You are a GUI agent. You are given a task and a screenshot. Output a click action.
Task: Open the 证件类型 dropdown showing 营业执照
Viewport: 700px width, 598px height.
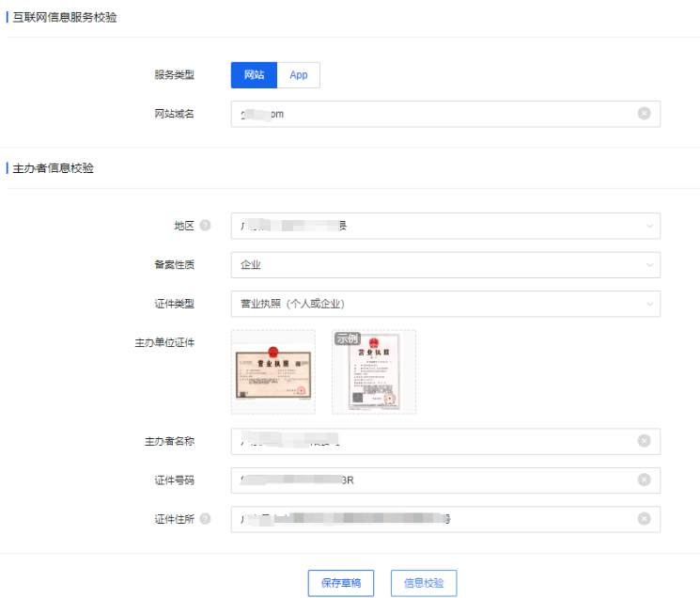(x=444, y=304)
